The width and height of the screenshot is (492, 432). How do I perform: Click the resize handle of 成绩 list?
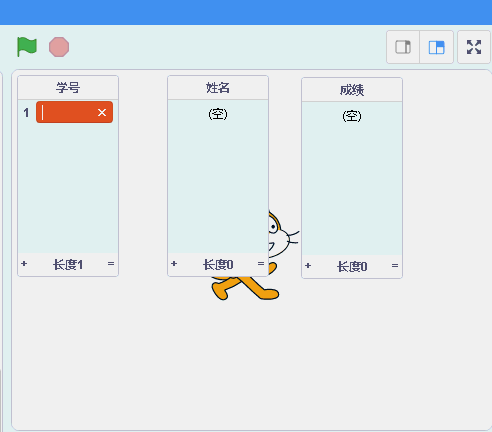tap(395, 266)
